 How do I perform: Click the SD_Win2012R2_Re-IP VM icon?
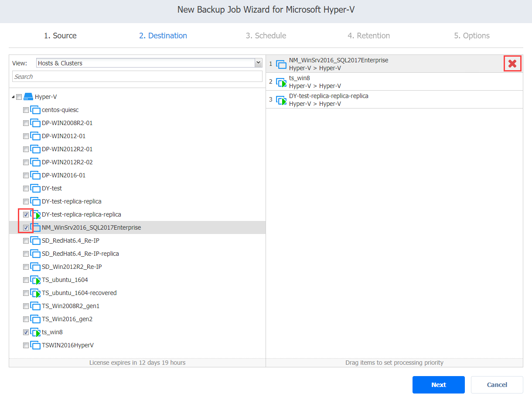pyautogui.click(x=35, y=267)
